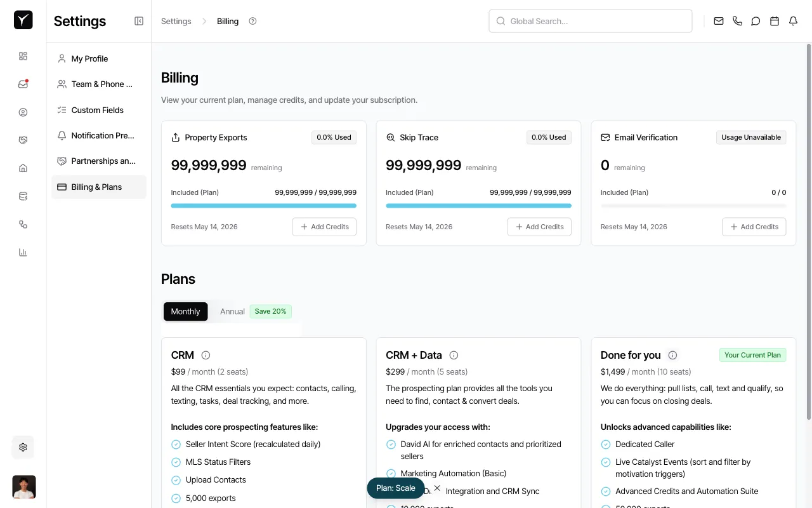Click Add Credits under Email Verification
Viewport: 812px width, 508px height.
754,227
